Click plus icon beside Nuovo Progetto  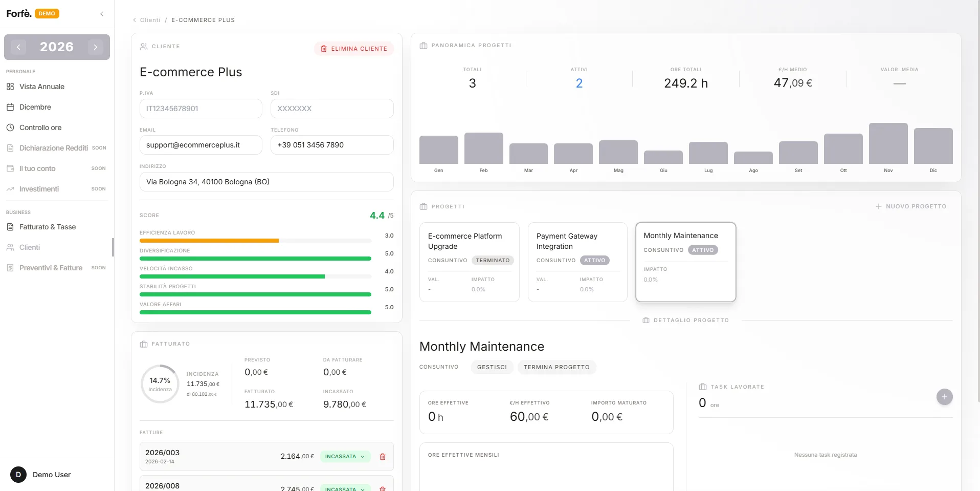[879, 206]
